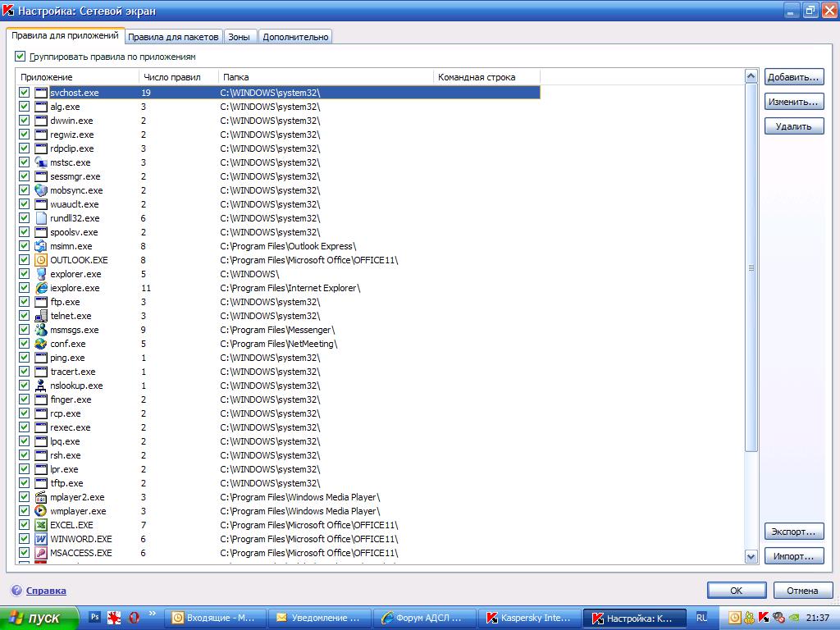The height and width of the screenshot is (630, 840).
Task: Open Opera from quick launch
Action: click(134, 617)
